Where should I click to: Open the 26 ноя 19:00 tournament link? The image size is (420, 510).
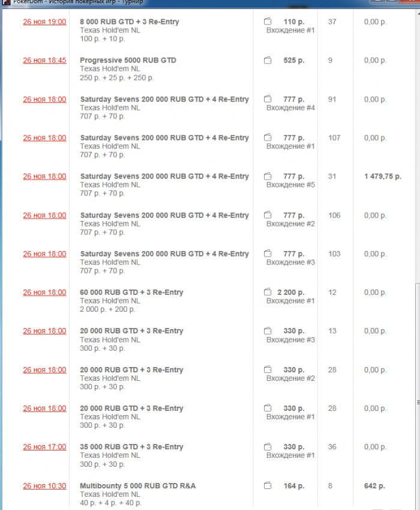[x=44, y=22]
